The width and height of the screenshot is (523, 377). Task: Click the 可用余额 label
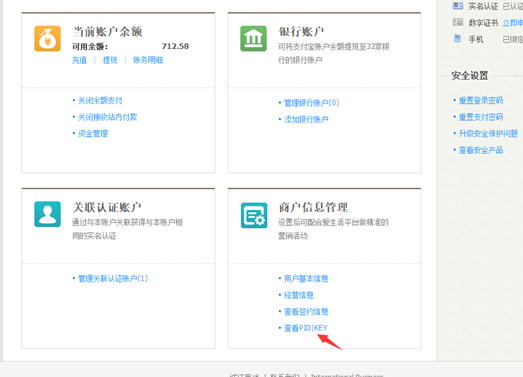pos(90,46)
